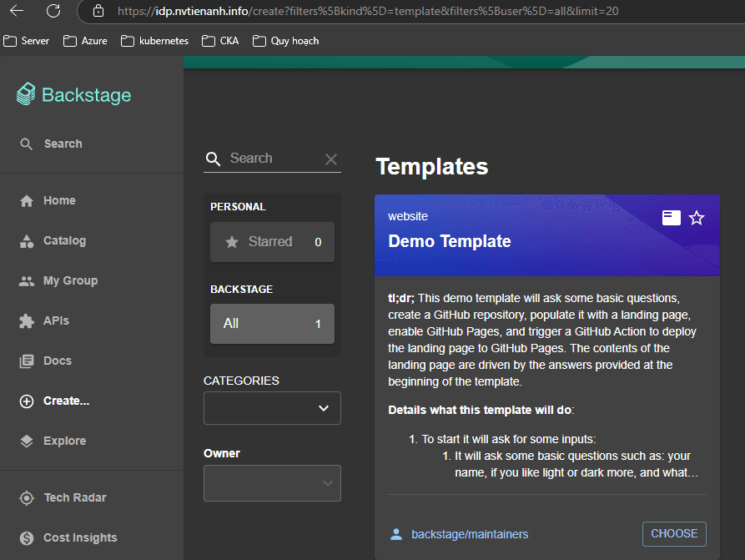The height and width of the screenshot is (560, 745).
Task: Clear the template search with X
Action: 331,159
